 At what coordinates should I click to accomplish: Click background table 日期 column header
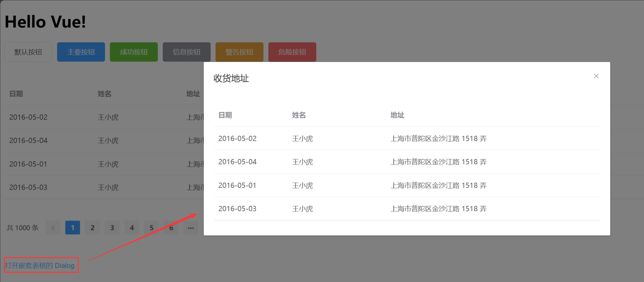(16, 94)
